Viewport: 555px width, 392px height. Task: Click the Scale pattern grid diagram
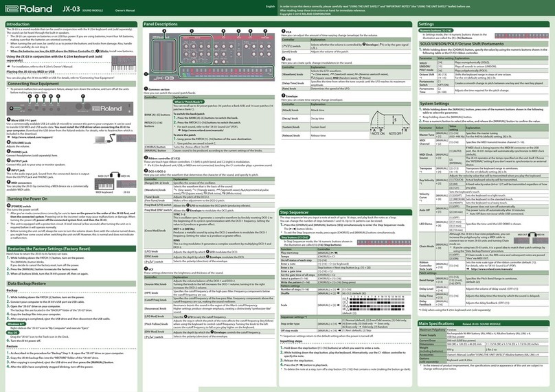tap(373, 305)
